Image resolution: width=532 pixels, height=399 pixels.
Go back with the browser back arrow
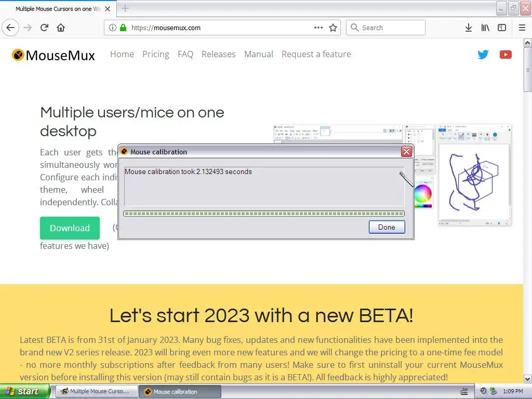coord(10,28)
